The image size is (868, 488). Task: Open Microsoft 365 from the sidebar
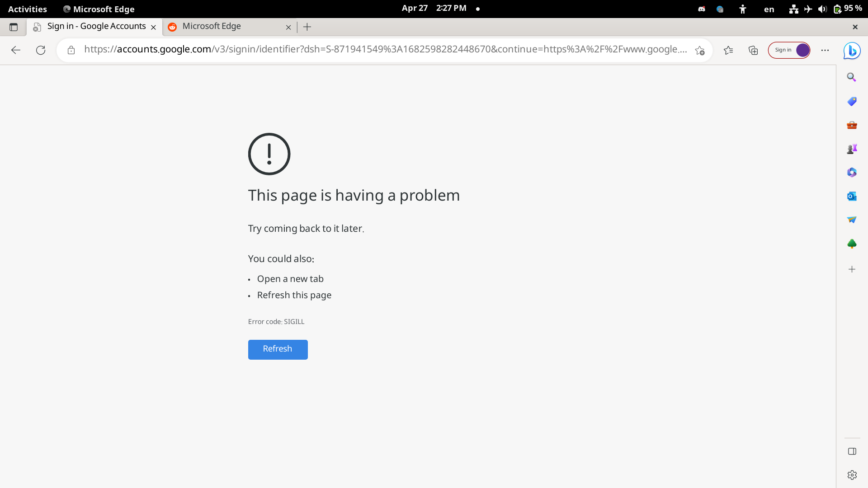pos(852,172)
